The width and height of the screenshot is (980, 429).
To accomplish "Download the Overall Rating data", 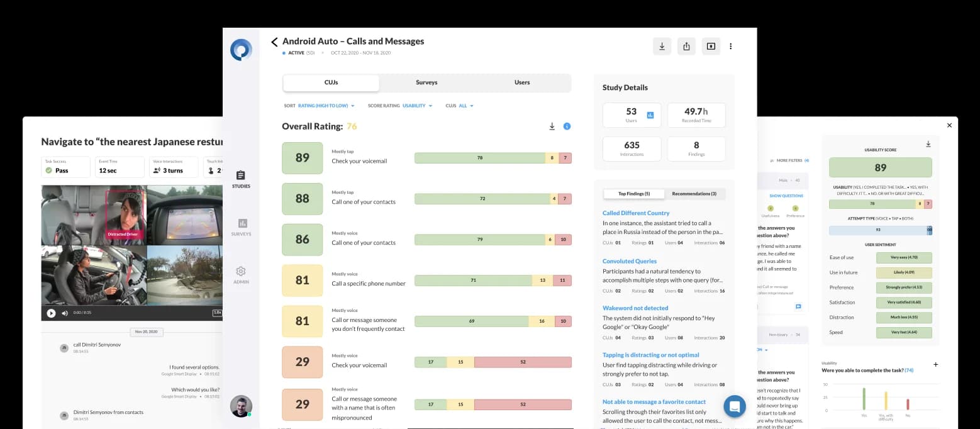I will [x=552, y=126].
